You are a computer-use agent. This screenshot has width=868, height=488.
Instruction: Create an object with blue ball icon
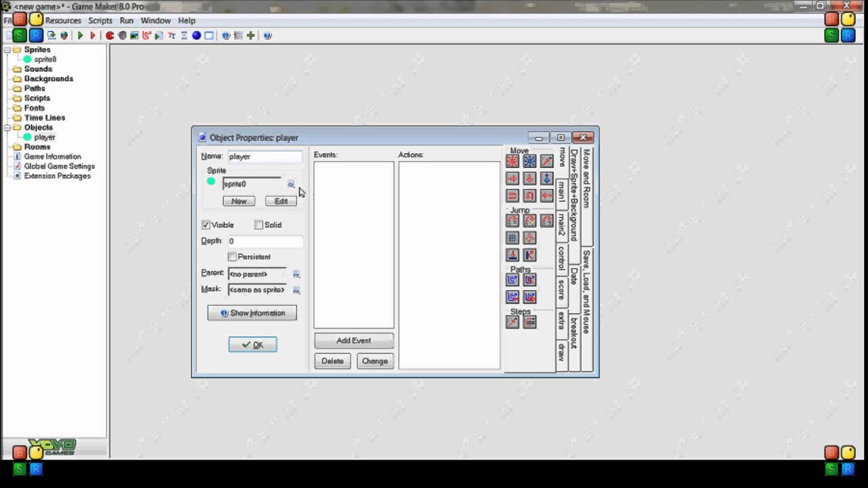point(196,35)
